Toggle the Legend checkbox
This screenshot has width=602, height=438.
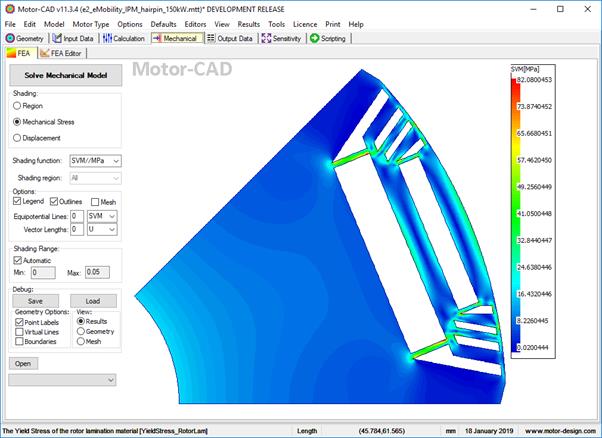17,201
